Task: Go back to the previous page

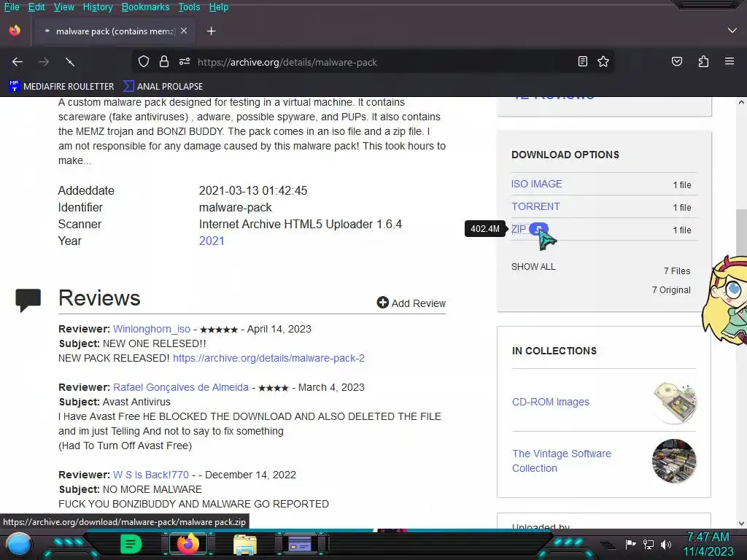Action: [18, 62]
